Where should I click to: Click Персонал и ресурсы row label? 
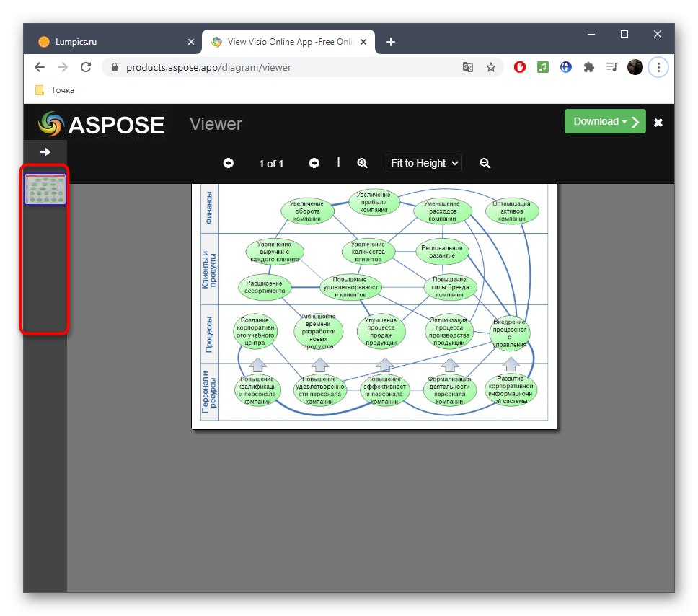(209, 392)
